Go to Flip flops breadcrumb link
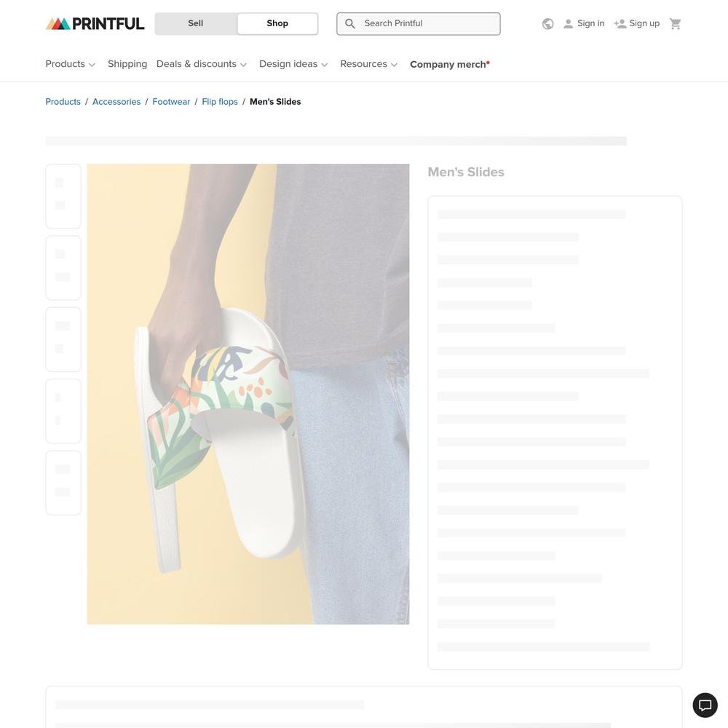This screenshot has width=728, height=728. pos(220,102)
